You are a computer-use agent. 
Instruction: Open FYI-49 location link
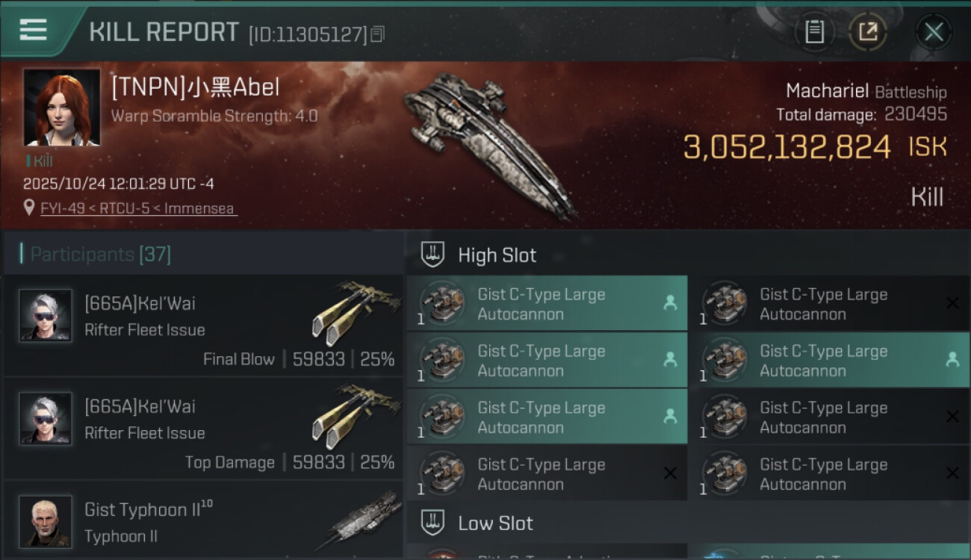139,208
